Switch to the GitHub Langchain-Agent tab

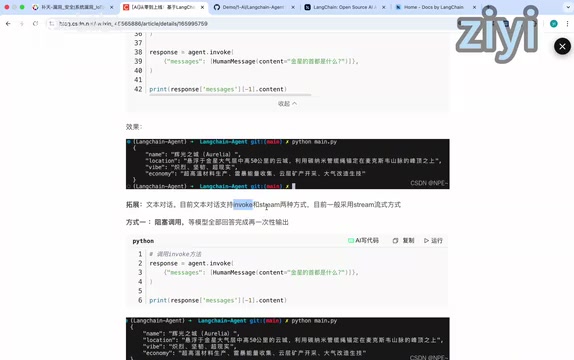point(253,7)
